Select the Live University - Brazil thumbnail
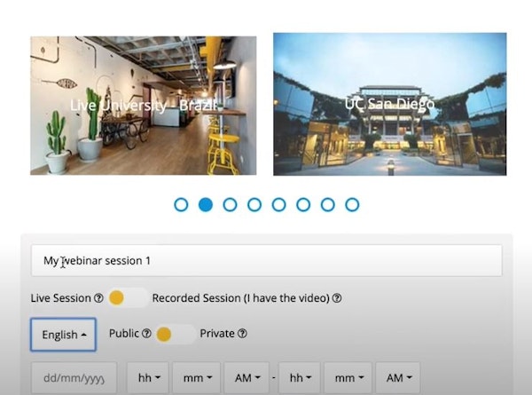 point(143,106)
